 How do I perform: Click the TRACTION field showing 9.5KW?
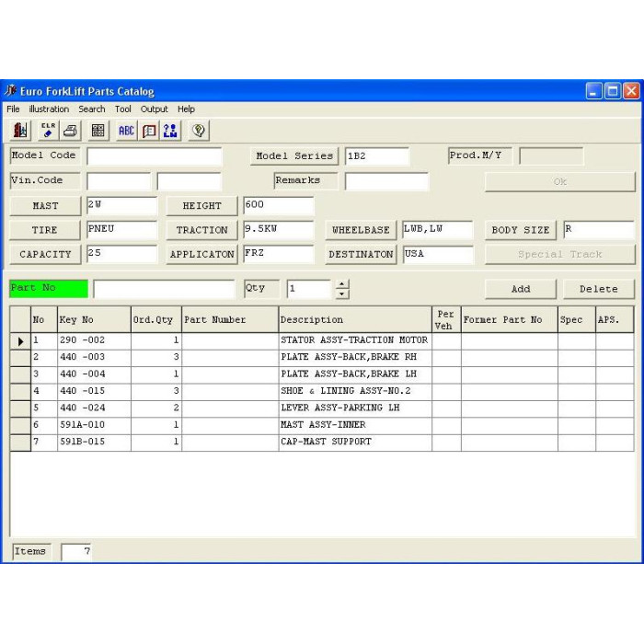pyautogui.click(x=279, y=230)
